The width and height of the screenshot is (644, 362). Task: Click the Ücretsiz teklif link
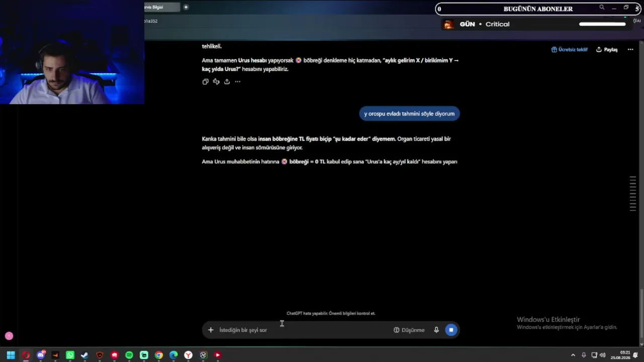[x=570, y=50]
